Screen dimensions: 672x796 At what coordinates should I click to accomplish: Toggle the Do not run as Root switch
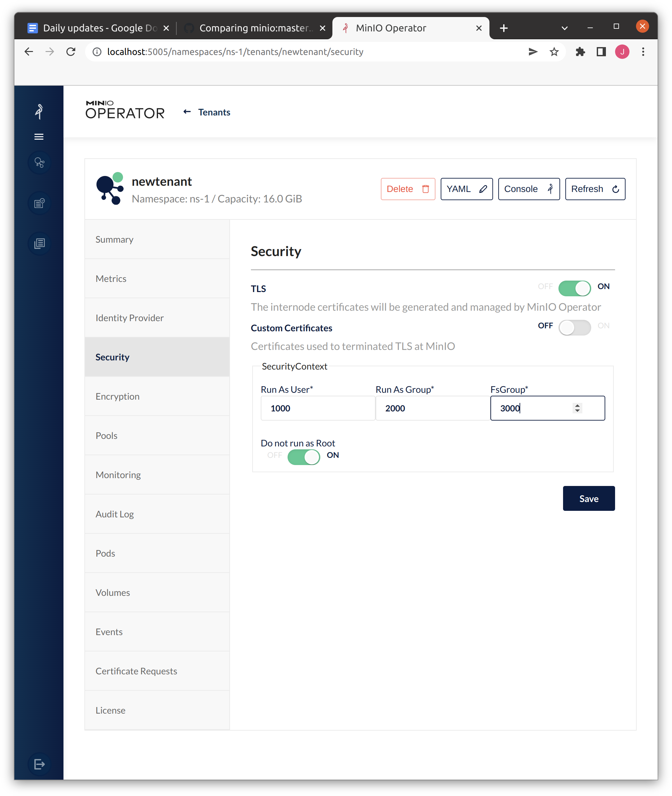click(x=304, y=457)
